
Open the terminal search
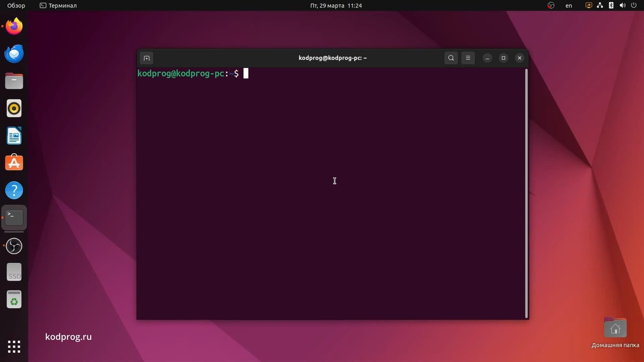pyautogui.click(x=451, y=58)
